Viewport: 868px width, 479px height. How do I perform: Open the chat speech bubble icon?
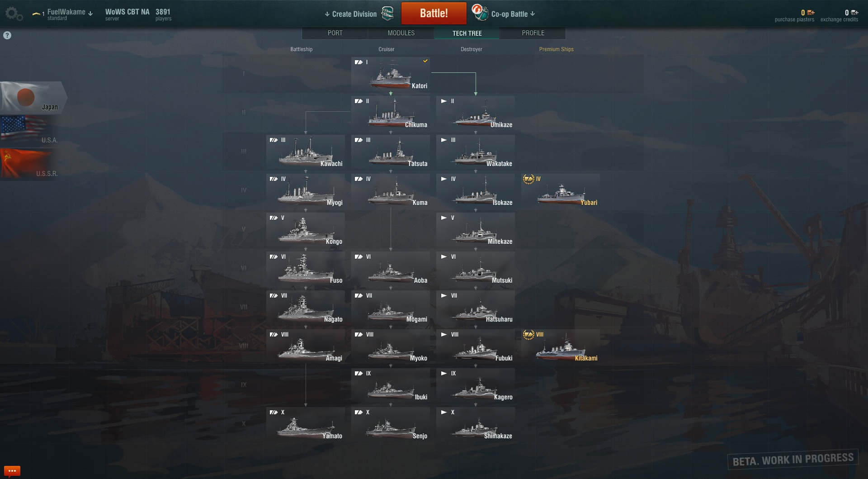[12, 471]
